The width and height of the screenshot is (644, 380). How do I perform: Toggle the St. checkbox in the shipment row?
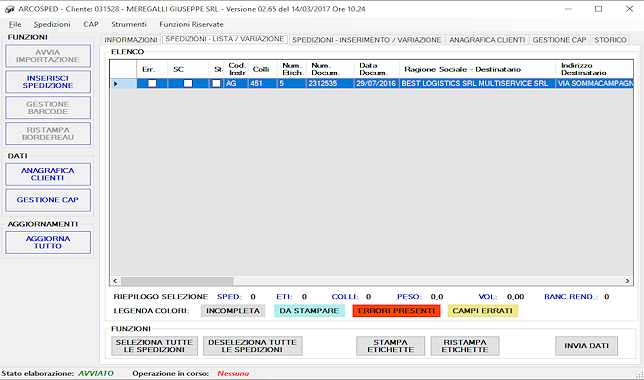(x=216, y=83)
